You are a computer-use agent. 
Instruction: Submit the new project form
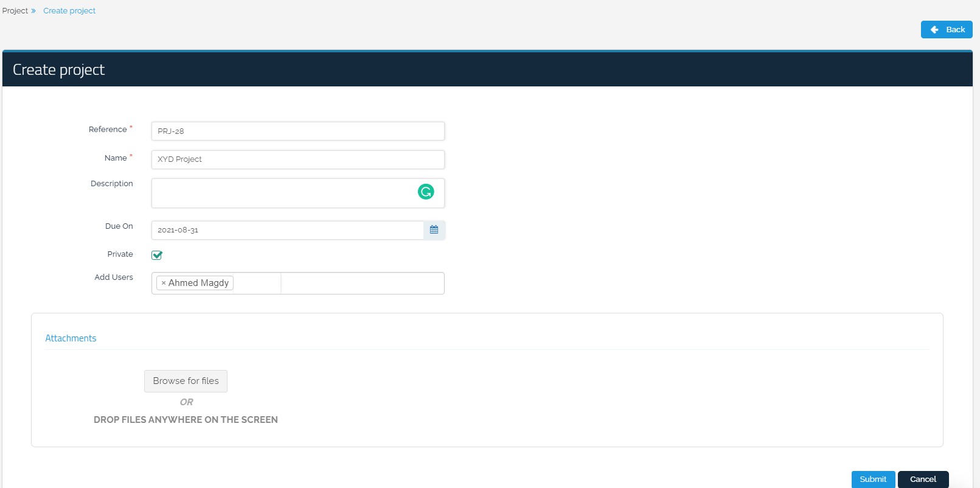(x=873, y=479)
